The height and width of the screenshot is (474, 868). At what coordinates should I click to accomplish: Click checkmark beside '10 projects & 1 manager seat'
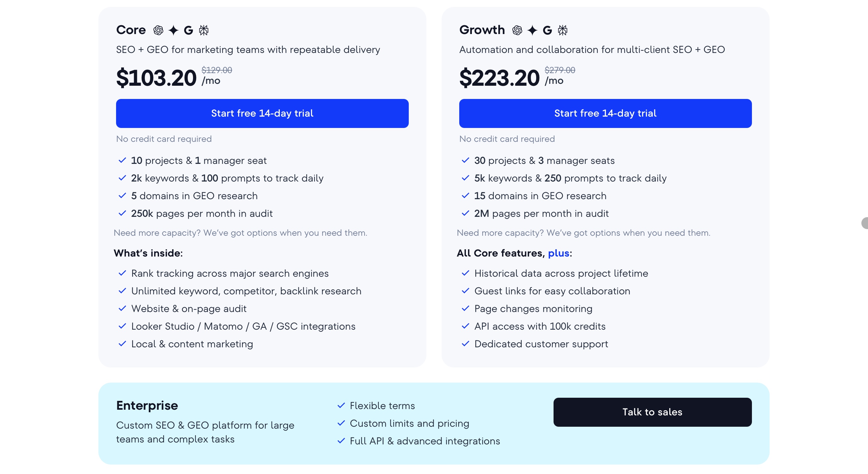122,161
